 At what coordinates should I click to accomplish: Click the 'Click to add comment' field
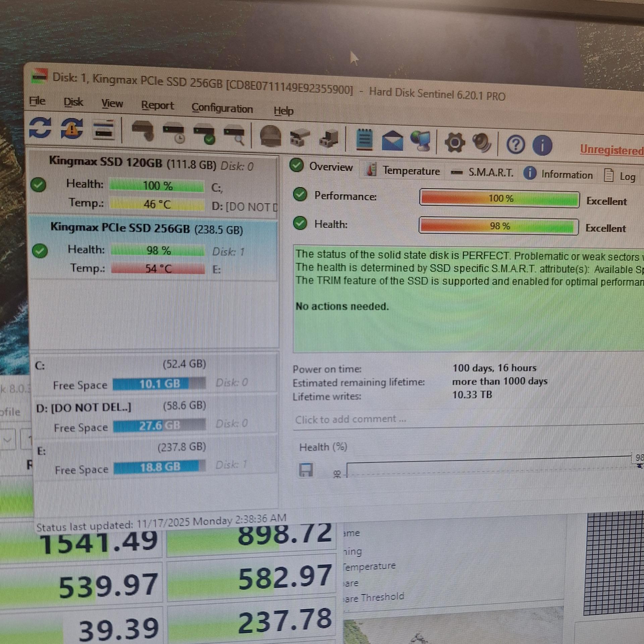(351, 419)
